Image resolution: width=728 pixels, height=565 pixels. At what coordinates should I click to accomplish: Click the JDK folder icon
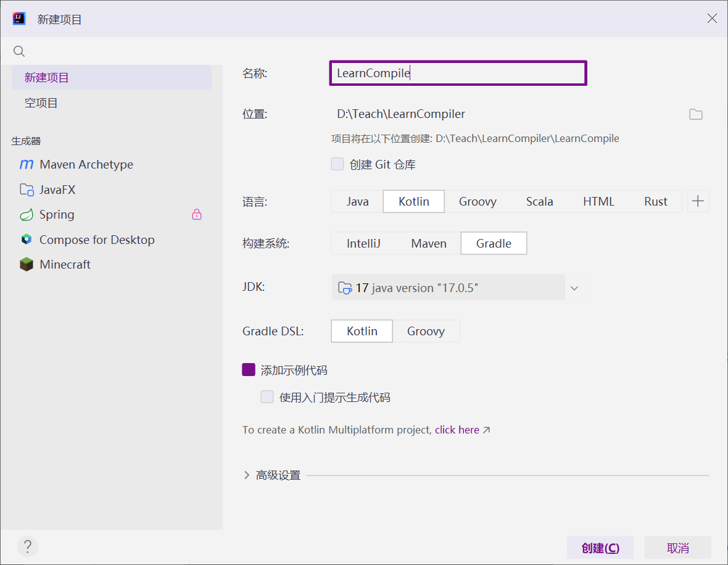(x=345, y=288)
